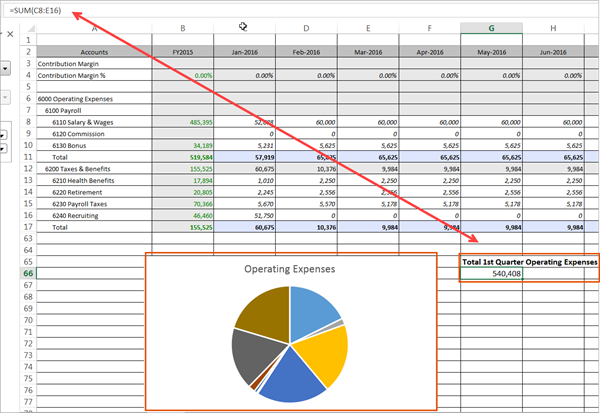The height and width of the screenshot is (413, 600).
Task: Open the grayed dropdown in left pane beside row 6
Action: coord(5,98)
